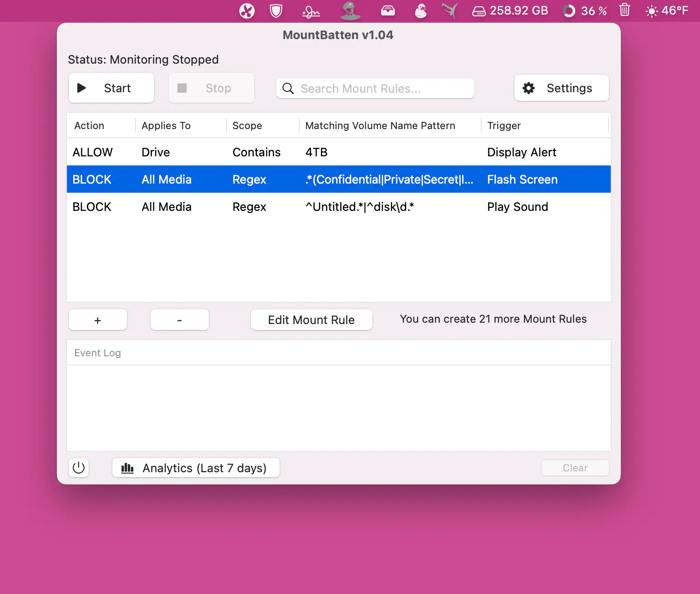Open the trash can menu bar icon
The height and width of the screenshot is (594, 700).
[x=624, y=10]
